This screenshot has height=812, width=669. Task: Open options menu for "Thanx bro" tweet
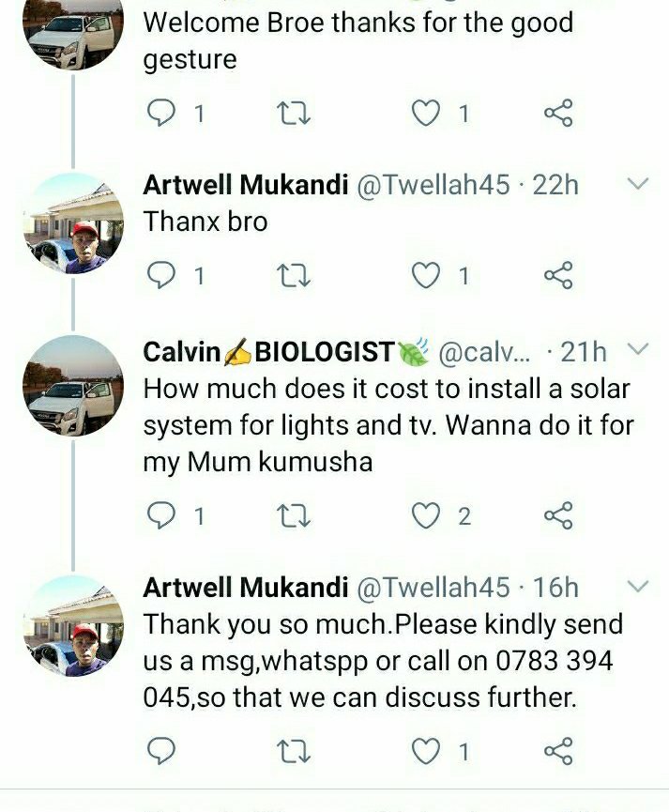pos(637,185)
